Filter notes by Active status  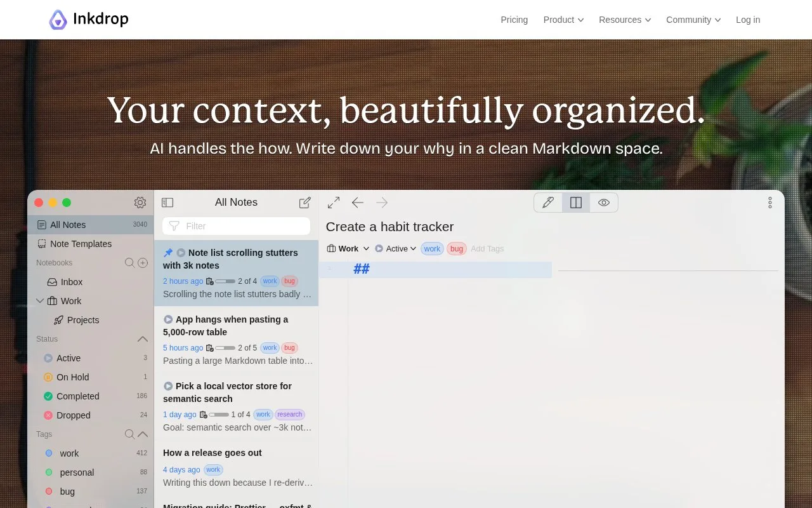pyautogui.click(x=91, y=358)
